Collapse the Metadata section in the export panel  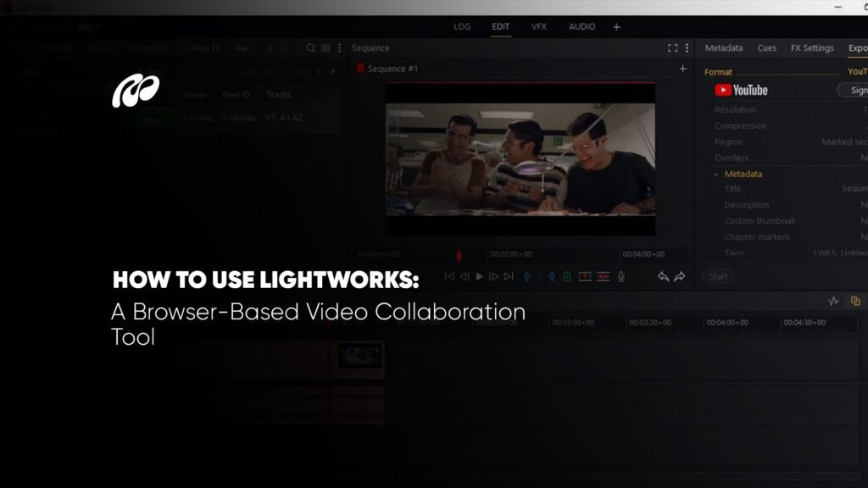click(x=716, y=174)
